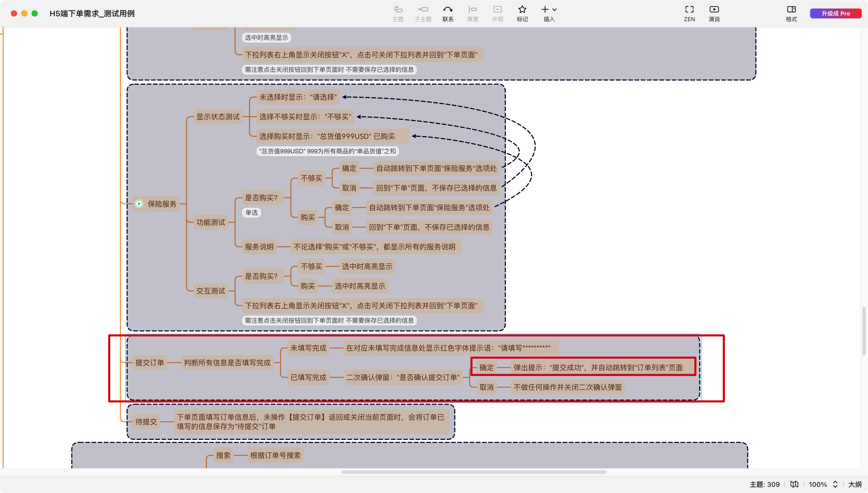Screen dimensions: 868x493
Task: Select the 提交订单 topic node
Action: tap(149, 363)
